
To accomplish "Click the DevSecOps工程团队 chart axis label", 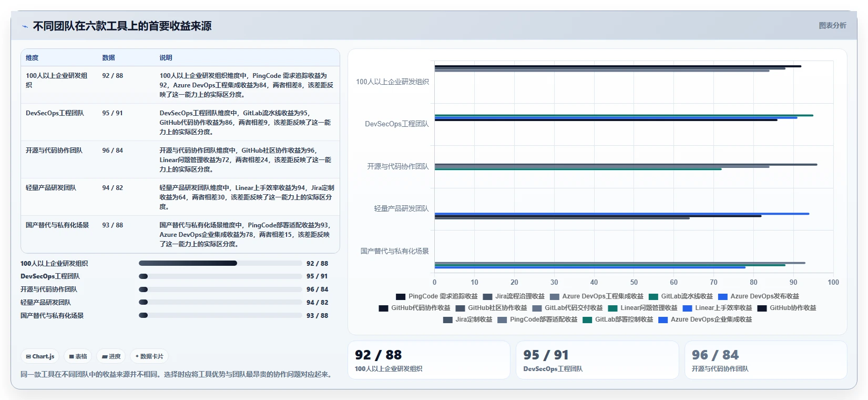I will click(397, 124).
